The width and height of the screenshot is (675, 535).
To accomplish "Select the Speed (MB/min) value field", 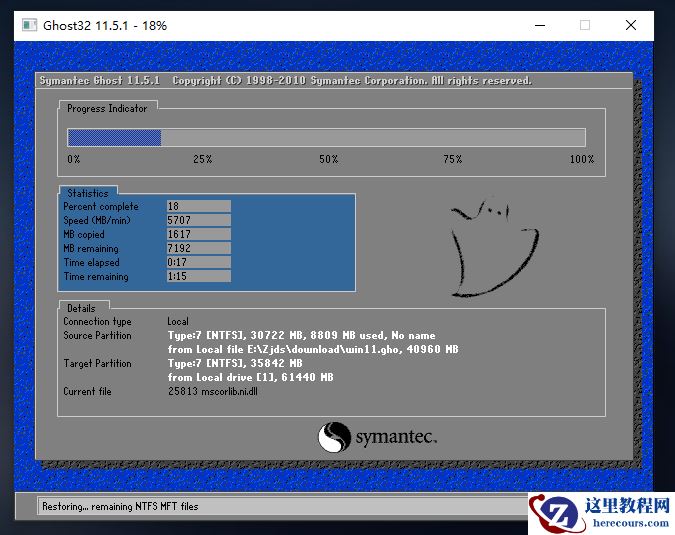I will tap(198, 221).
